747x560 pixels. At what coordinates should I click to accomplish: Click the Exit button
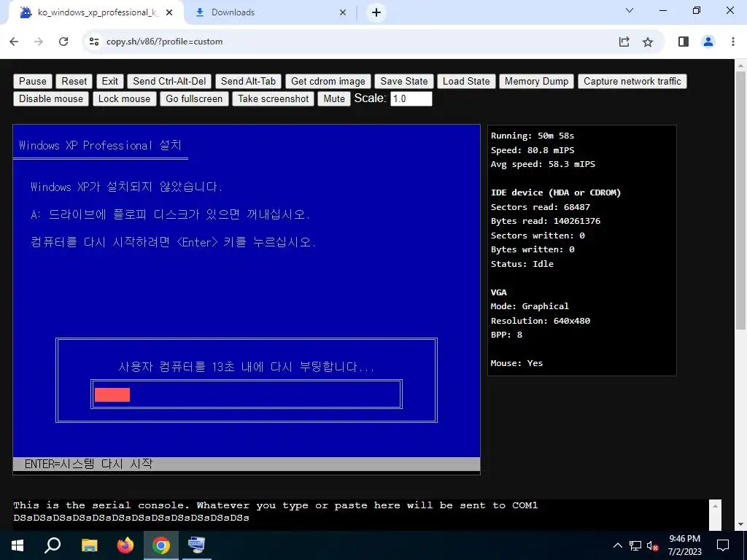pos(109,81)
